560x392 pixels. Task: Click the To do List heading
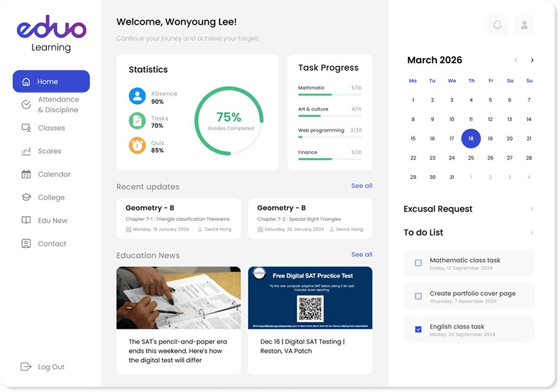[x=423, y=232]
